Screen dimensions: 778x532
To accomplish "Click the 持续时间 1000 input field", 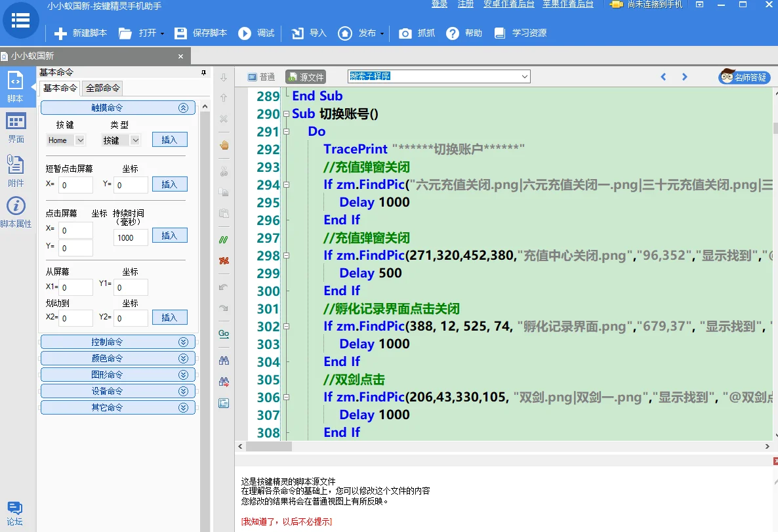I will (x=131, y=237).
